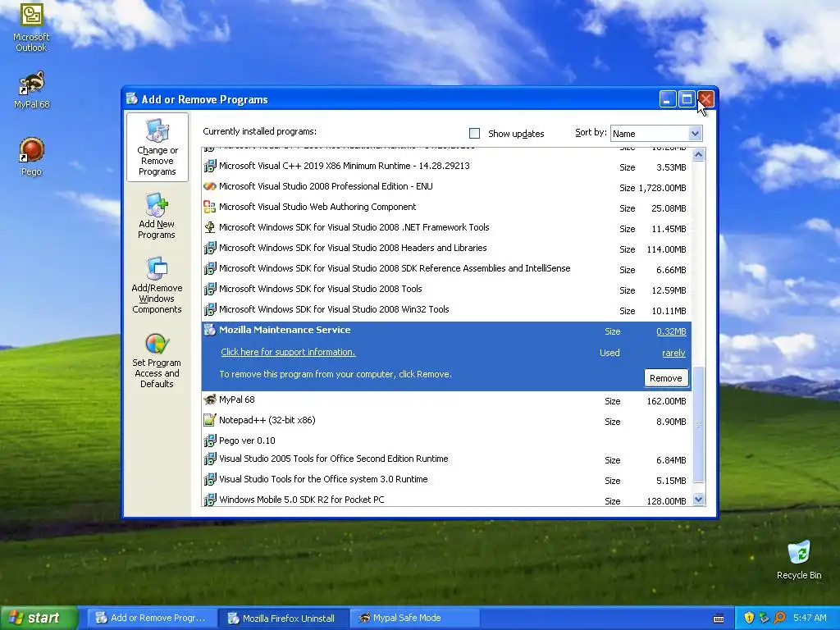Screen dimensions: 840x630
Task: Click the 162.00MB size value
Action: pos(666,401)
